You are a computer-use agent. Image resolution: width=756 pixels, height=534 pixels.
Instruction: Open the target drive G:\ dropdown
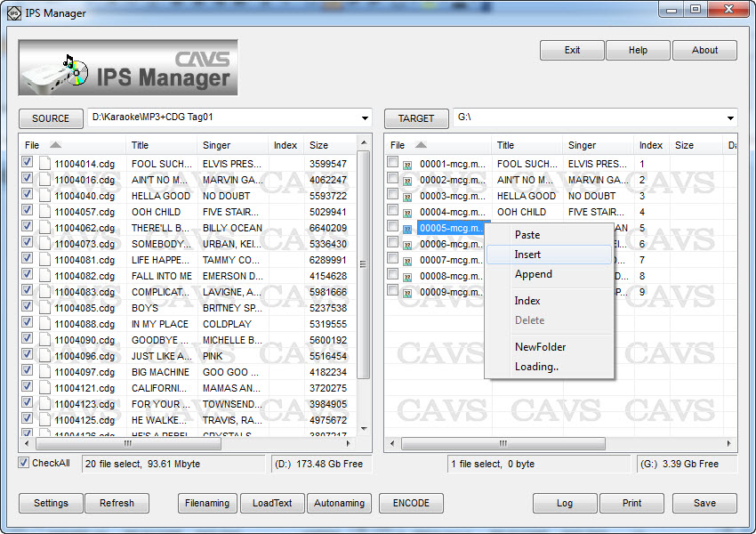click(730, 117)
